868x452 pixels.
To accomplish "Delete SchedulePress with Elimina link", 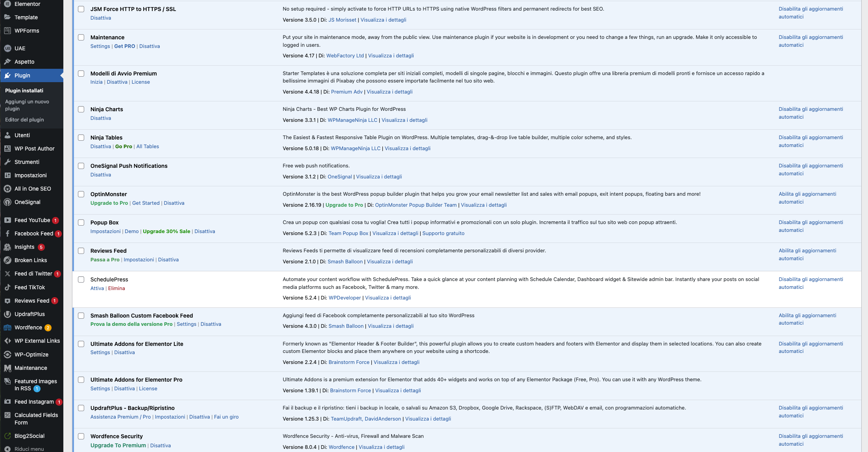I will [x=116, y=288].
